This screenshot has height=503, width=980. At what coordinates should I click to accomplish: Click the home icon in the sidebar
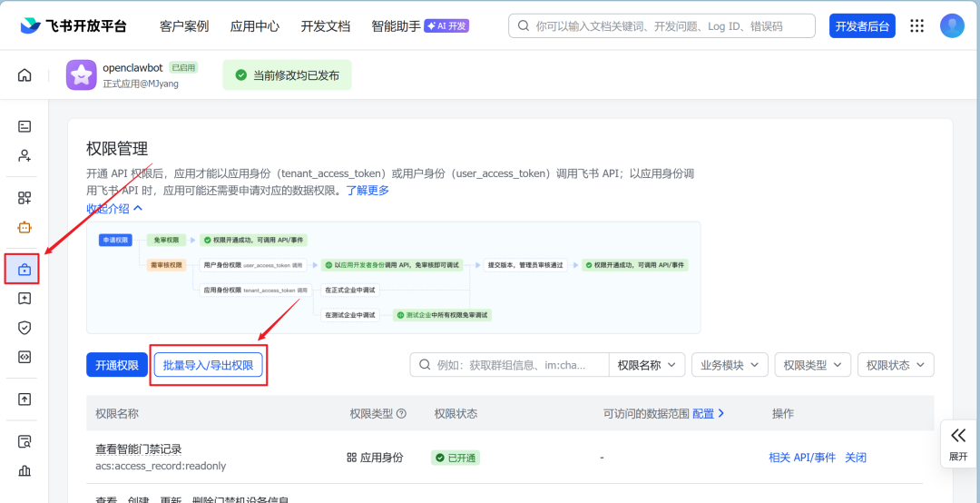[x=24, y=75]
